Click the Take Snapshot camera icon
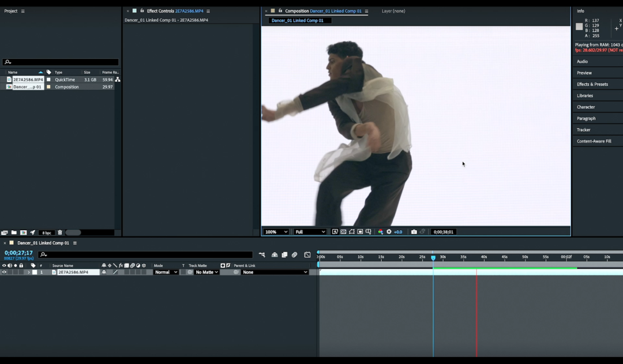Image resolution: width=623 pixels, height=364 pixels. [414, 232]
